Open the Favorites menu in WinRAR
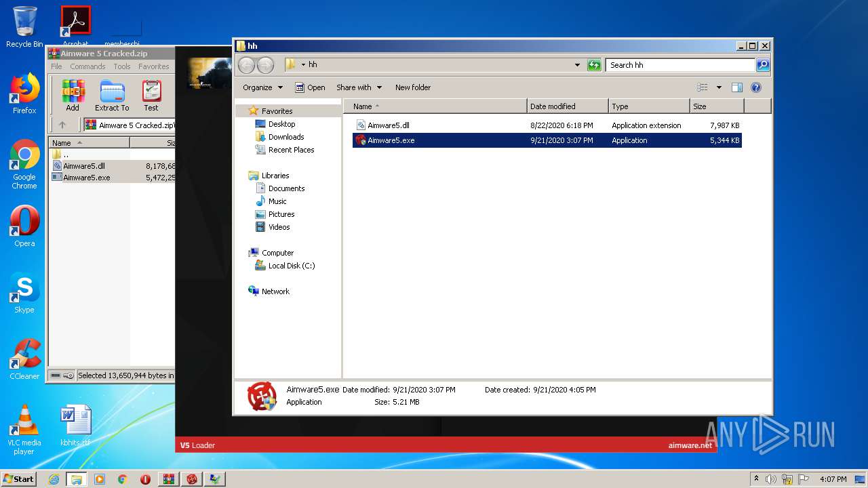 tap(154, 66)
